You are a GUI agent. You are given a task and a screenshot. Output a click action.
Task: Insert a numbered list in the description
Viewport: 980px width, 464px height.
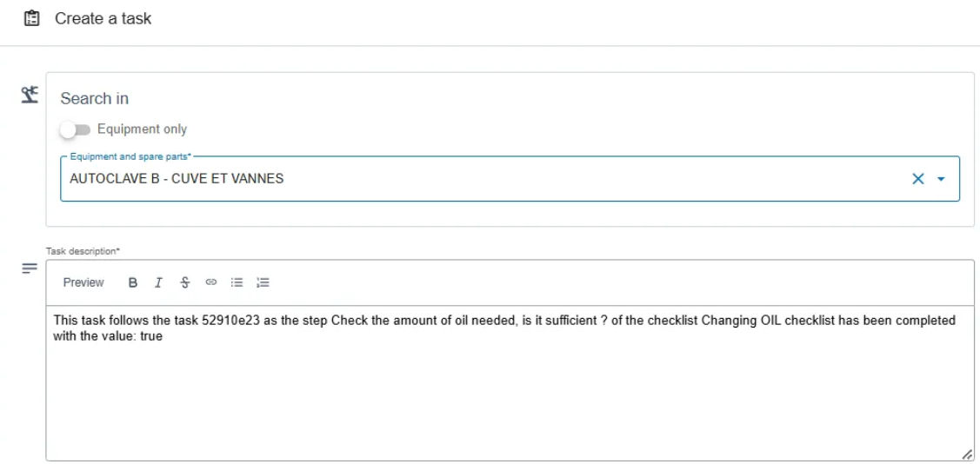pos(263,282)
